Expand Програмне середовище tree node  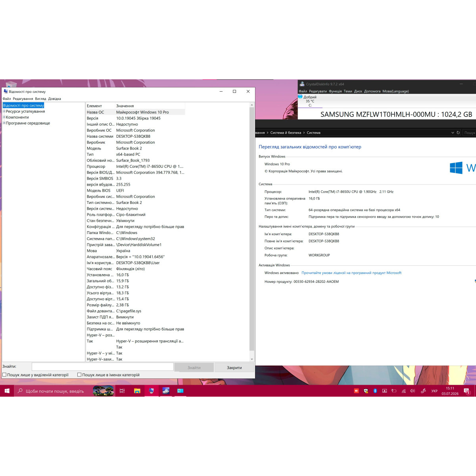[x=4, y=123]
